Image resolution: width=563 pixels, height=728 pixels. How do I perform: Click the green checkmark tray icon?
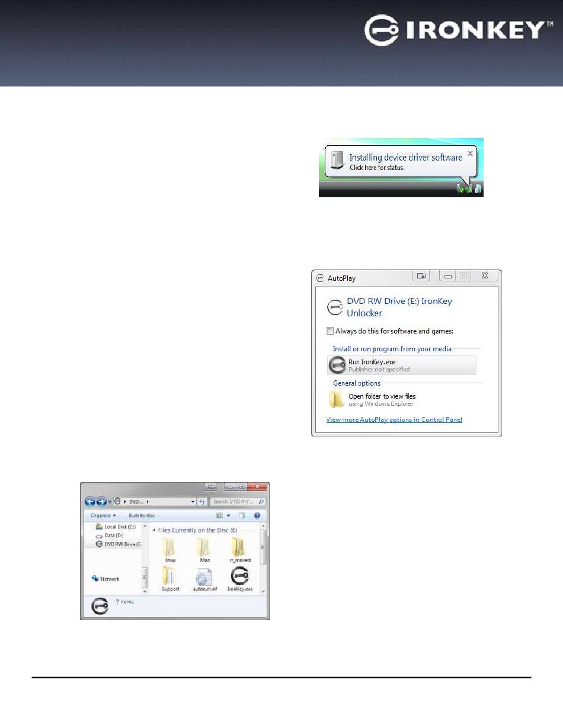[460, 189]
